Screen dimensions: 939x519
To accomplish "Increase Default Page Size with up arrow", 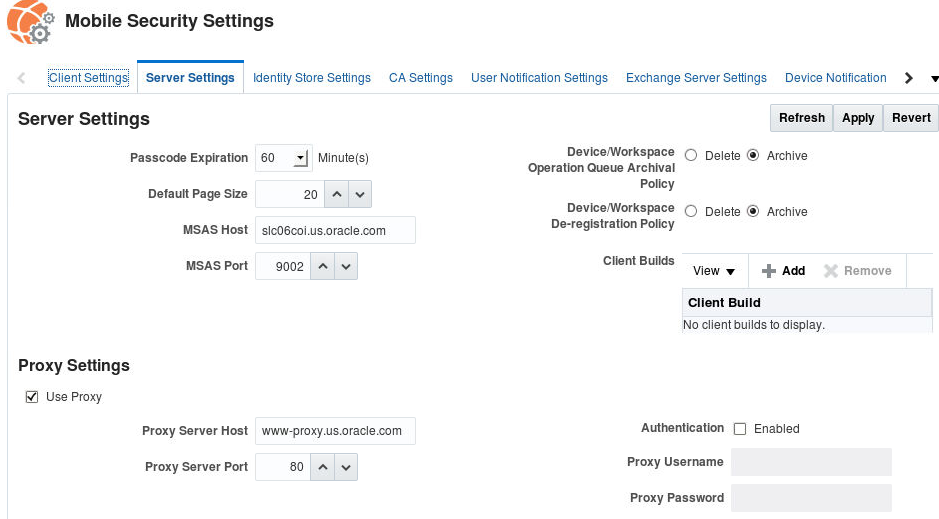I will 337,194.
